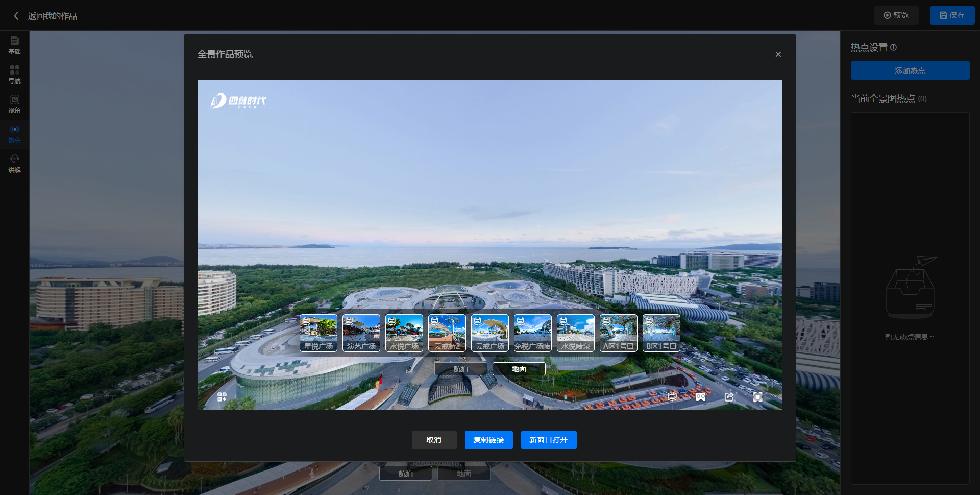Image resolution: width=980 pixels, height=495 pixels.
Task: Click the 取消 cancel button
Action: coord(434,440)
